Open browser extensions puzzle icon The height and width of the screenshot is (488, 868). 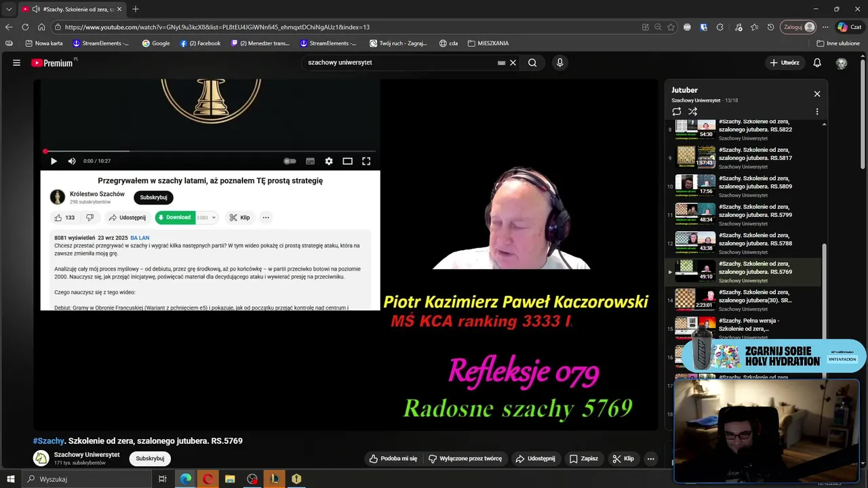(x=720, y=27)
